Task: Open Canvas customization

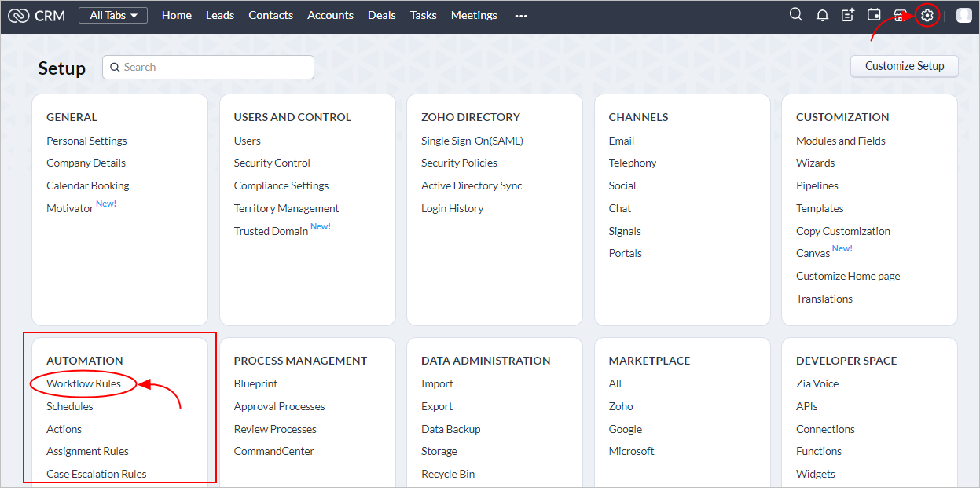Action: point(813,253)
